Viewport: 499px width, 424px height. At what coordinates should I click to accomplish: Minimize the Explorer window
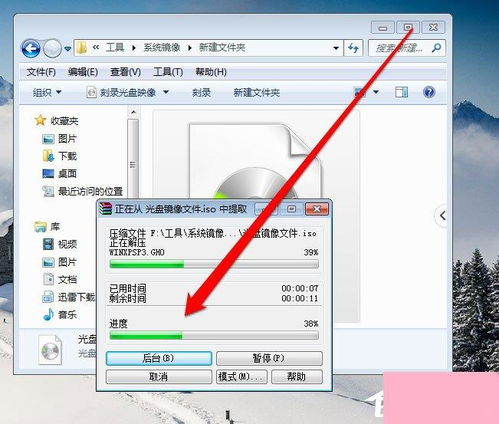[383, 28]
